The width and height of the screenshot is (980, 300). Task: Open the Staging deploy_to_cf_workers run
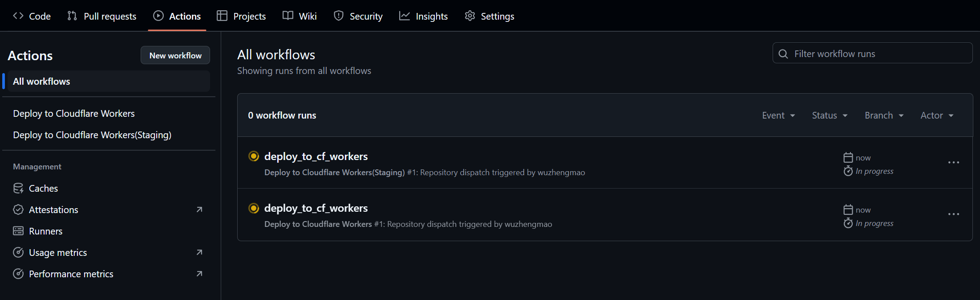click(x=316, y=156)
